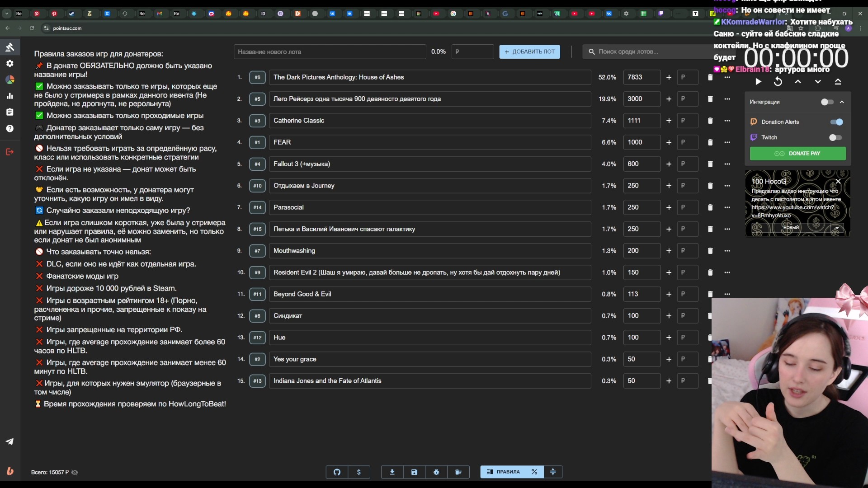
Task: Open the auction gavel page in sidebar
Action: 9,47
